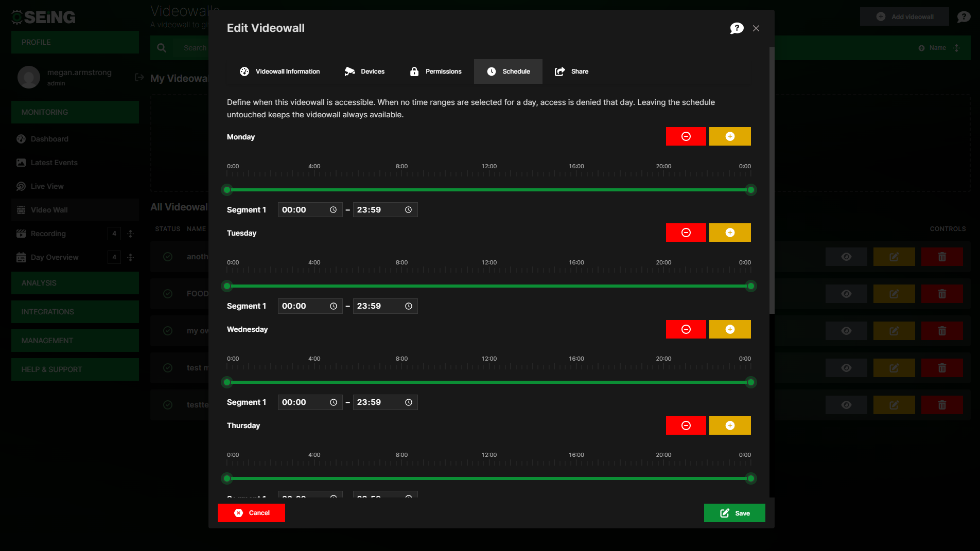This screenshot has height=551, width=980.
Task: Click the move icon beside Recording
Action: (x=131, y=234)
